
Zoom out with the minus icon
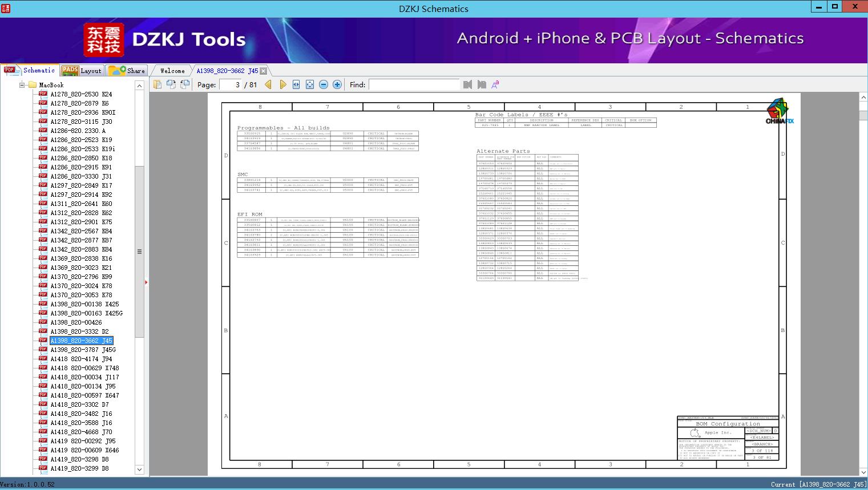coord(324,84)
